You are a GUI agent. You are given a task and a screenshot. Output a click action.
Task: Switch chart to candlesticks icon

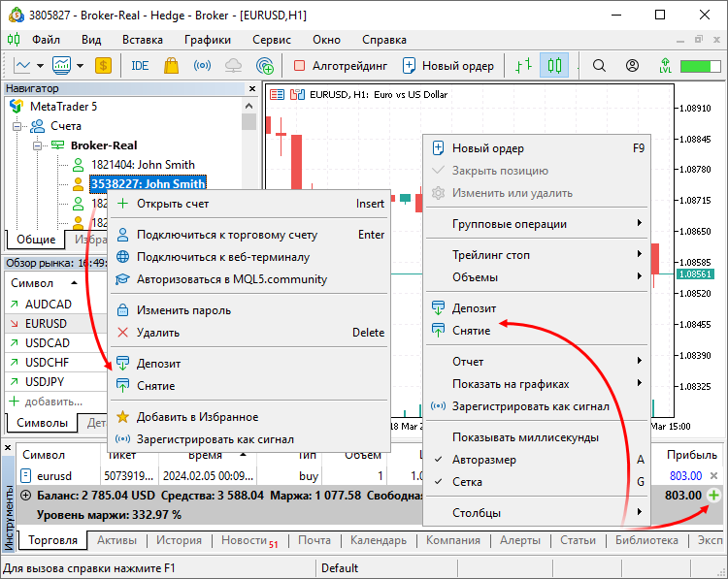(554, 65)
